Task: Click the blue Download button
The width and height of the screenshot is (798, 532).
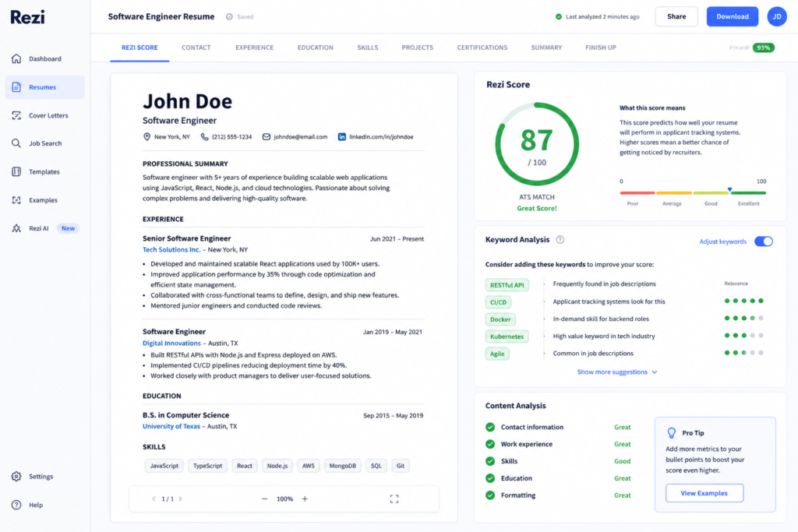Action: (x=733, y=17)
